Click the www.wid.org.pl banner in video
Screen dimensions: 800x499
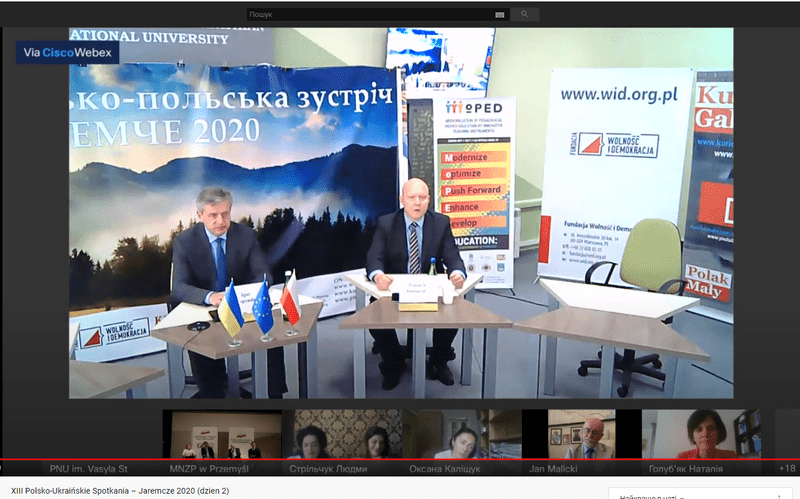point(618,95)
